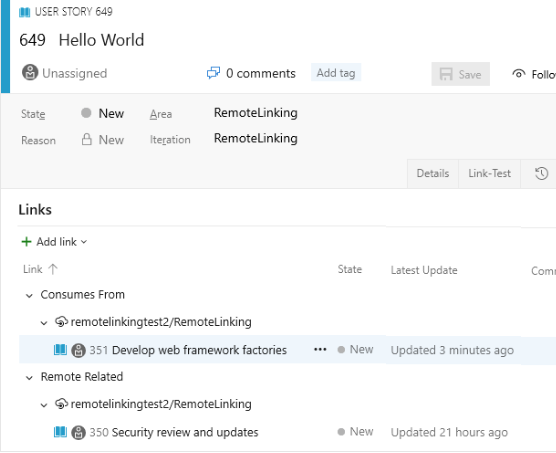Click the book icon for item 350

(x=60, y=432)
